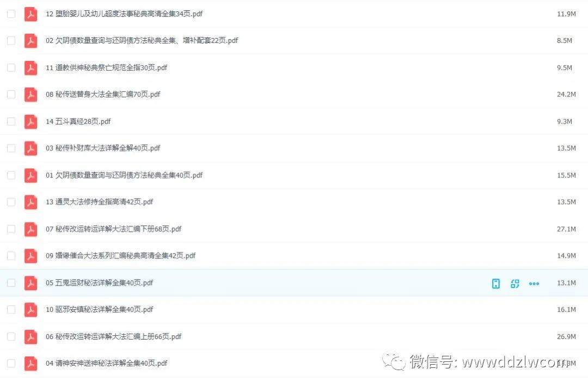This screenshot has height=388, width=588.
Task: Click the PDF icon of the 04 请神安神 file
Action: [30, 364]
